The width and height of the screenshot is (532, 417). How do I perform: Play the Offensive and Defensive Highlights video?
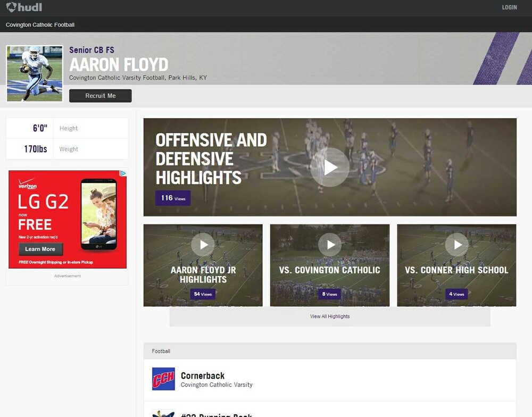point(330,167)
